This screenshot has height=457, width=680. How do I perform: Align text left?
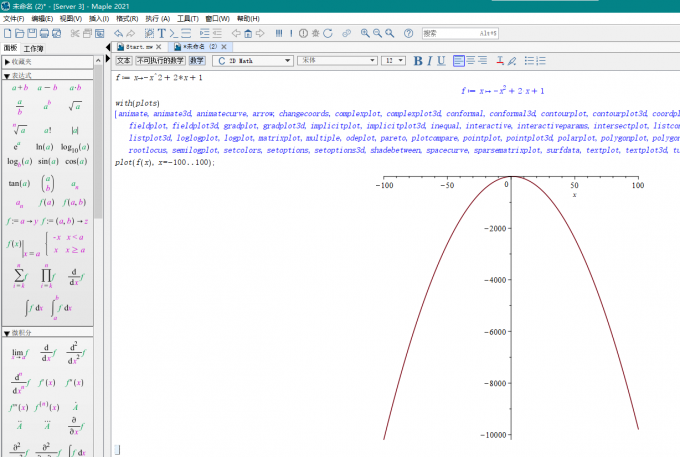[x=458, y=61]
